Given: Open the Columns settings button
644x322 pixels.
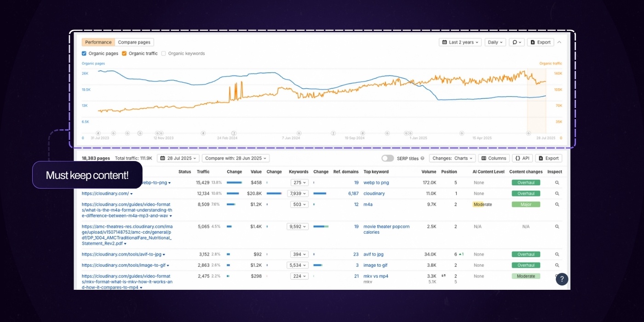Looking at the screenshot, I should click(494, 158).
